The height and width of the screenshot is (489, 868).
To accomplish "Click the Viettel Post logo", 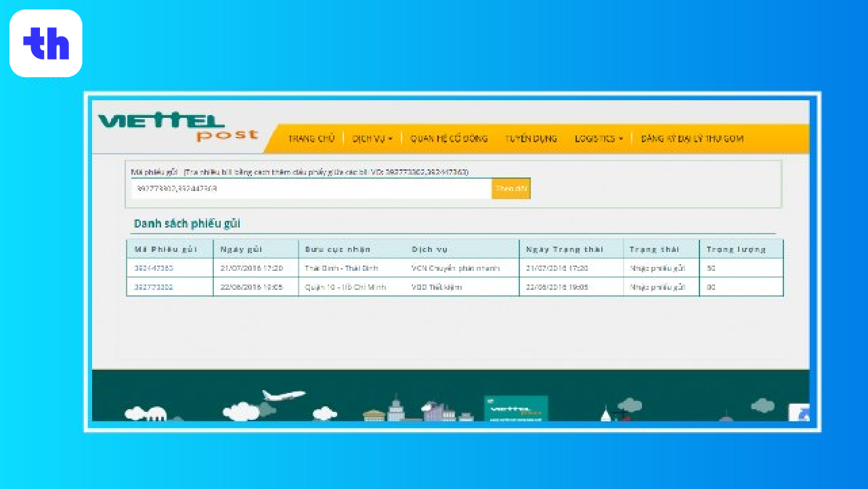I will (178, 127).
